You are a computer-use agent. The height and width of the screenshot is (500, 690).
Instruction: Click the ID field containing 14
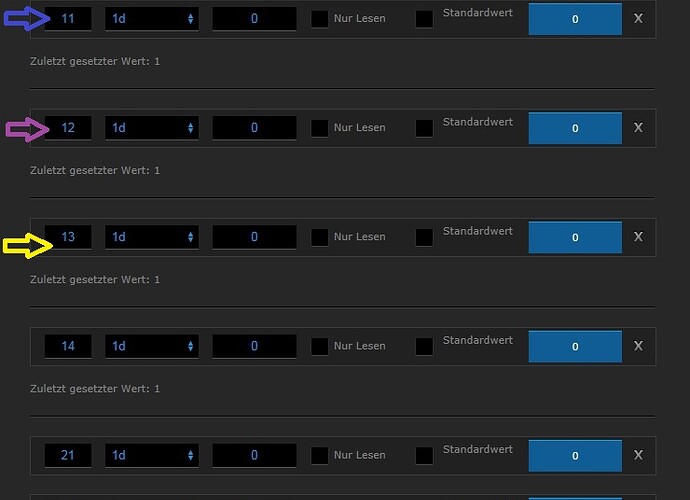click(x=68, y=346)
